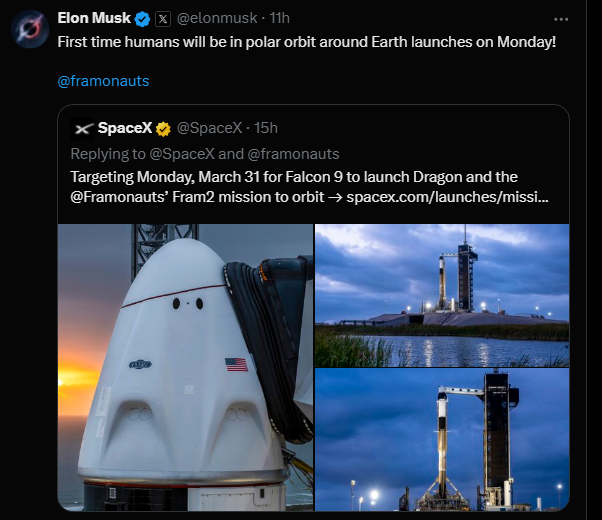Click the @framonauts mention under the post text
This screenshot has height=520, width=602.
[x=103, y=80]
